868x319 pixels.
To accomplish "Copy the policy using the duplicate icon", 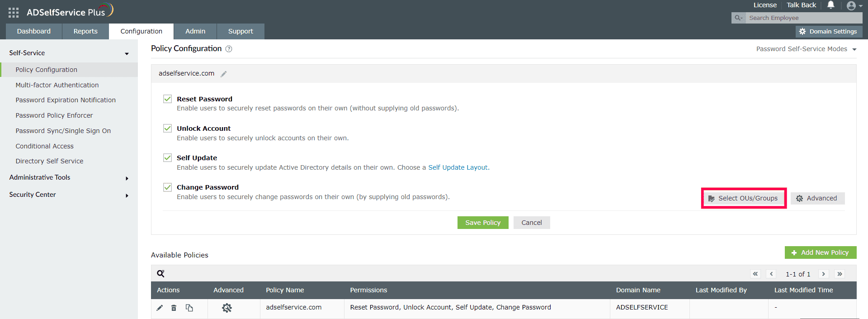I will [x=189, y=308].
